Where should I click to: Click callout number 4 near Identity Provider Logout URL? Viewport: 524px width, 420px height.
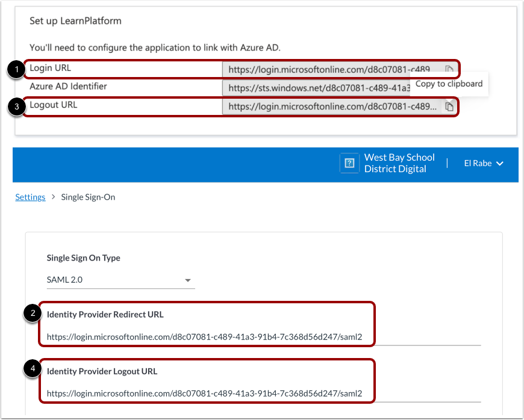pyautogui.click(x=33, y=368)
